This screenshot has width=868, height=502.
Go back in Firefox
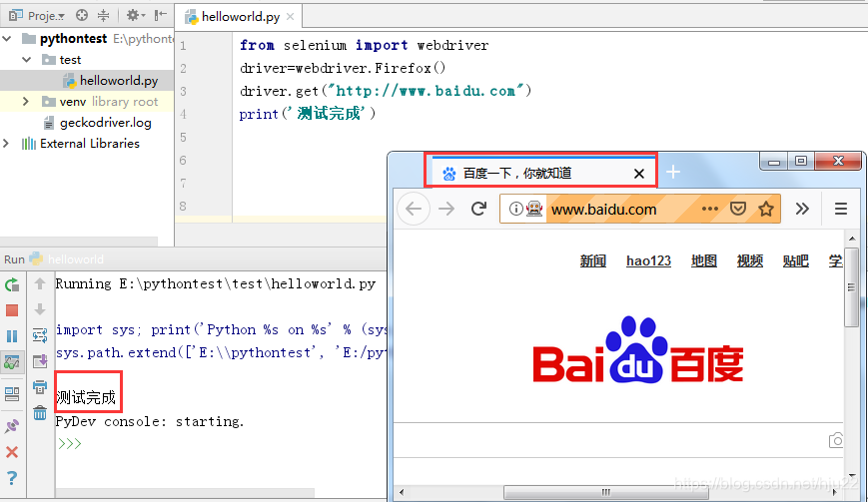point(414,209)
